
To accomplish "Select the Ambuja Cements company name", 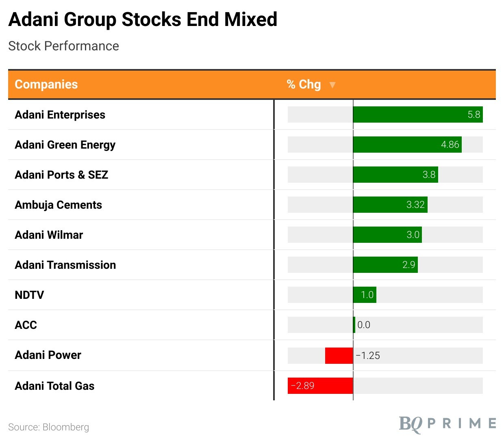I will [59, 205].
